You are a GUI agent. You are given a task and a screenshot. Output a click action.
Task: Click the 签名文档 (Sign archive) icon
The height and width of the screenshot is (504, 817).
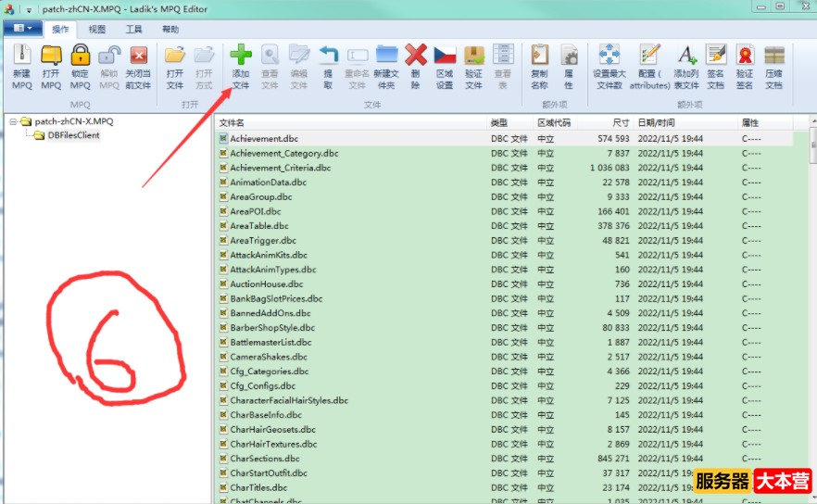pyautogui.click(x=716, y=55)
